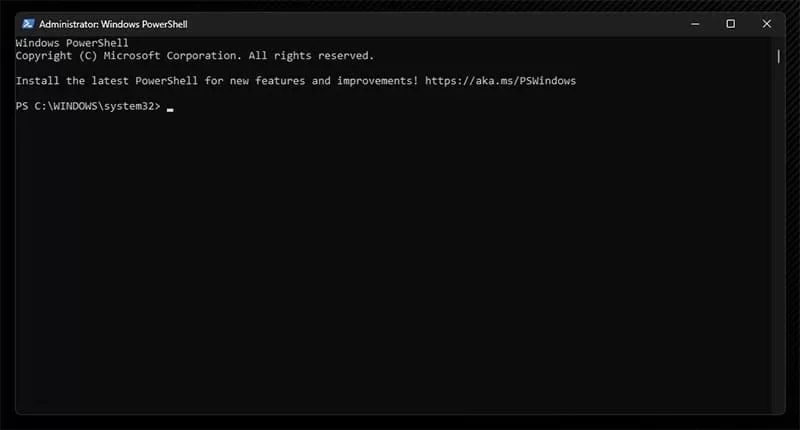This screenshot has height=430, width=800.
Task: Maximize the PowerShell window
Action: pyautogui.click(x=730, y=24)
